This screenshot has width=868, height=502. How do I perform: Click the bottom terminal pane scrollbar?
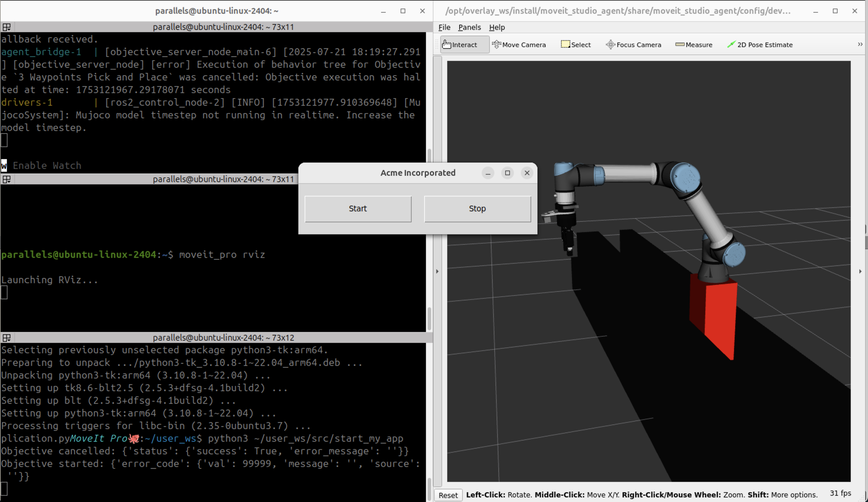tap(429, 489)
